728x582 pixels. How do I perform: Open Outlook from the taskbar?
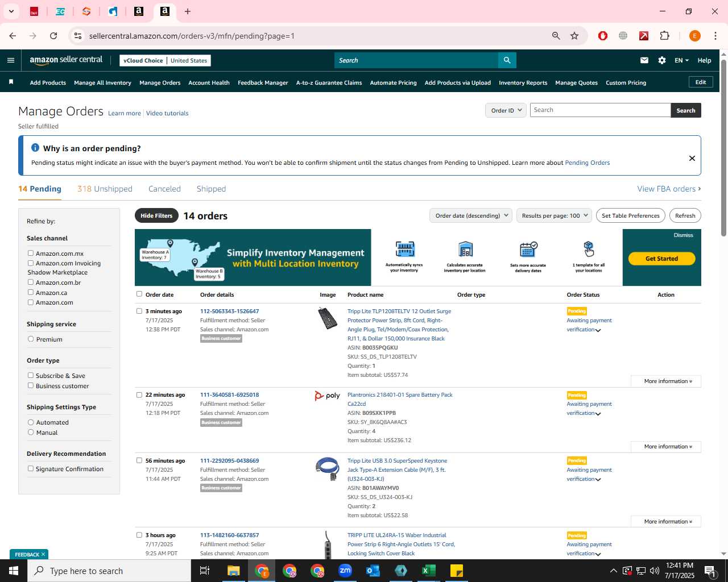coord(373,571)
